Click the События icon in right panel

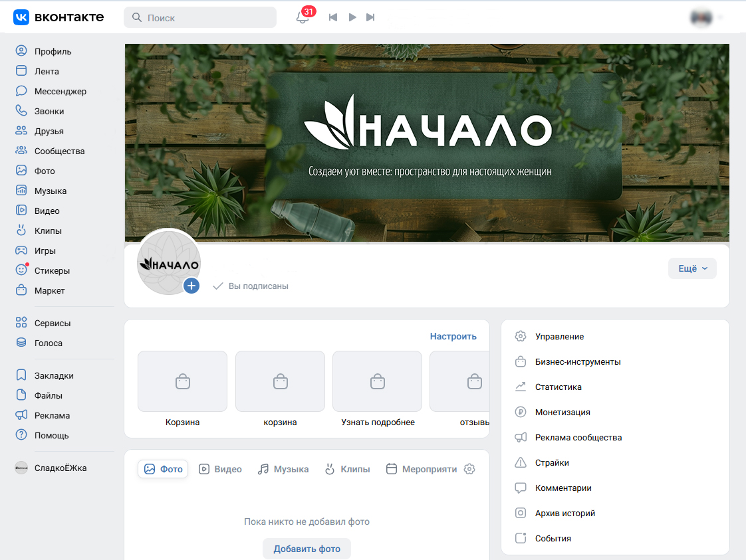pos(521,538)
